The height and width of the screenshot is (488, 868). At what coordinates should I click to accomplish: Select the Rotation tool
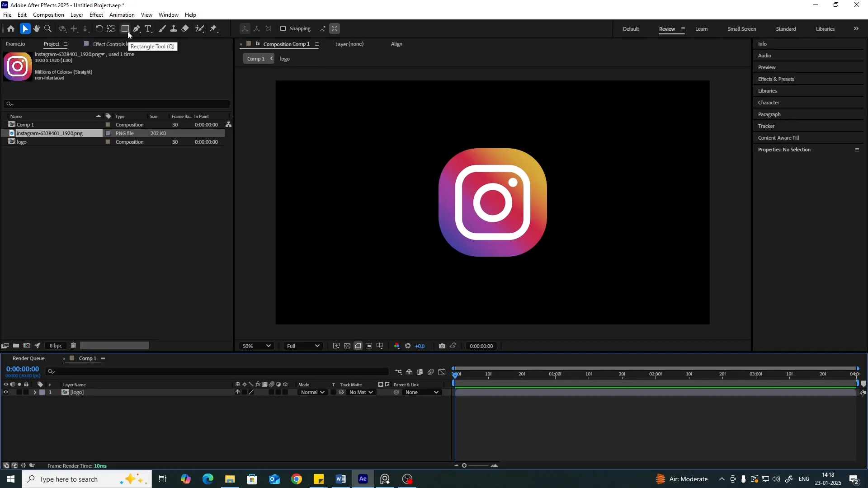pyautogui.click(x=99, y=28)
